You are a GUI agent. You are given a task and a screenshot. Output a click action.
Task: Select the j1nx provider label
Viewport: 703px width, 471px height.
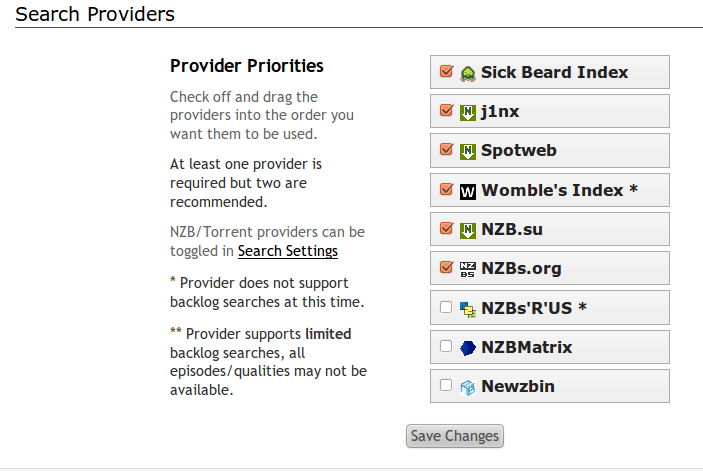click(x=502, y=112)
